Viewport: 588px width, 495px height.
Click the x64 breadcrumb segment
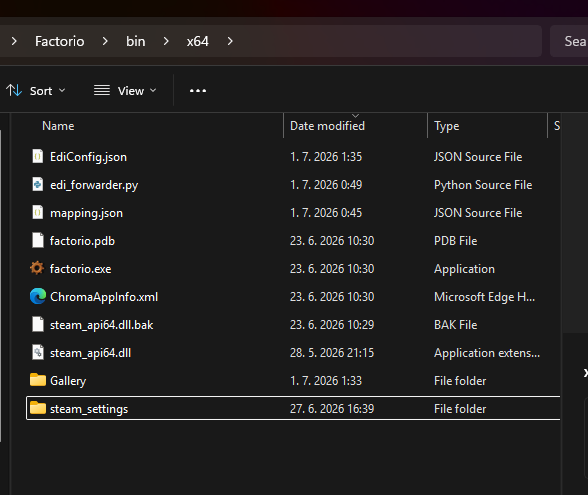[198, 41]
